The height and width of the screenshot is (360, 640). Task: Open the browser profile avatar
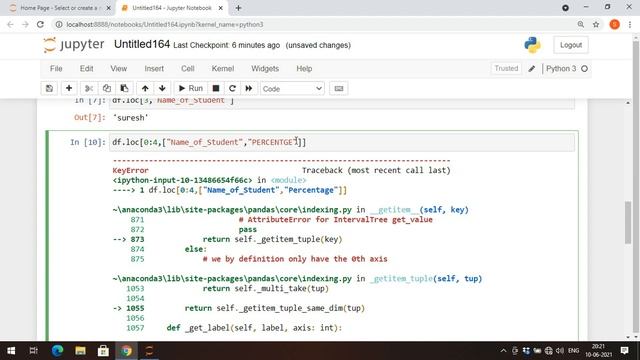pos(615,24)
